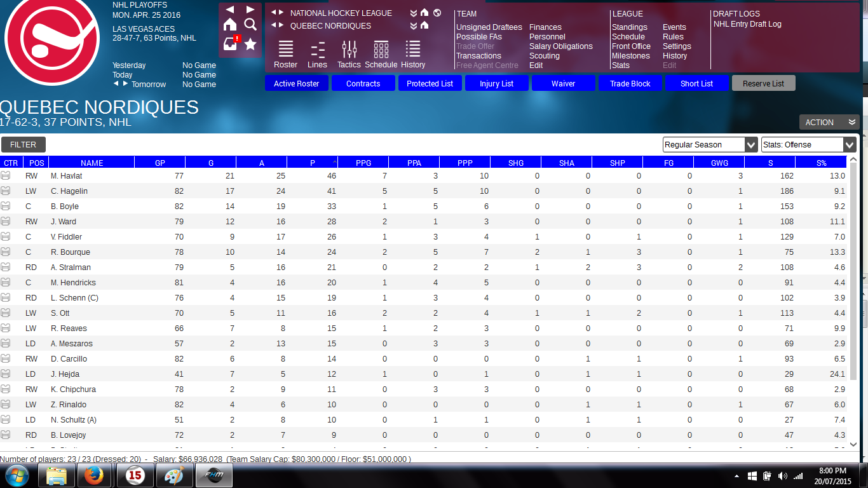This screenshot has height=488, width=868.
Task: Click the home icon beside National Hockey League
Action: point(424,13)
